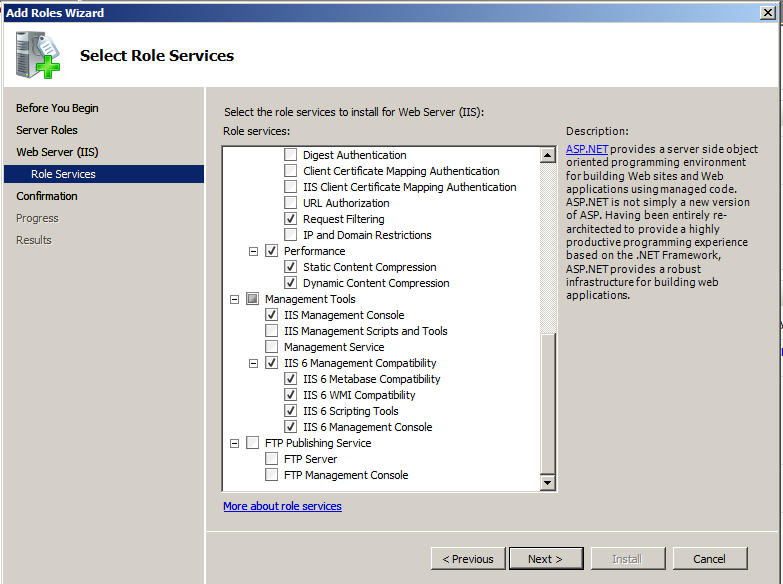Check Digest Authentication checkbox

point(290,155)
